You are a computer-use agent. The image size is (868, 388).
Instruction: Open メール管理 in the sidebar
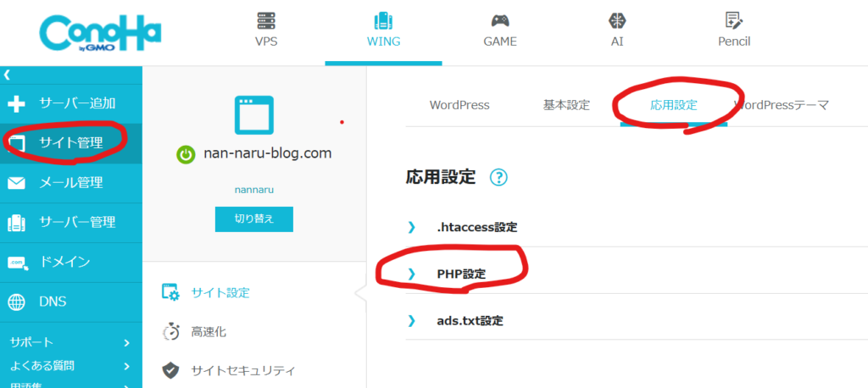[x=71, y=183]
